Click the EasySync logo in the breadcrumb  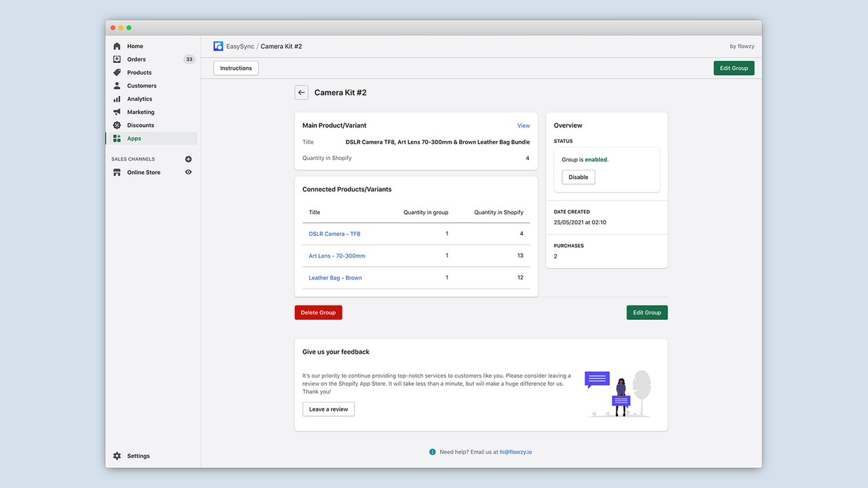[x=218, y=45]
